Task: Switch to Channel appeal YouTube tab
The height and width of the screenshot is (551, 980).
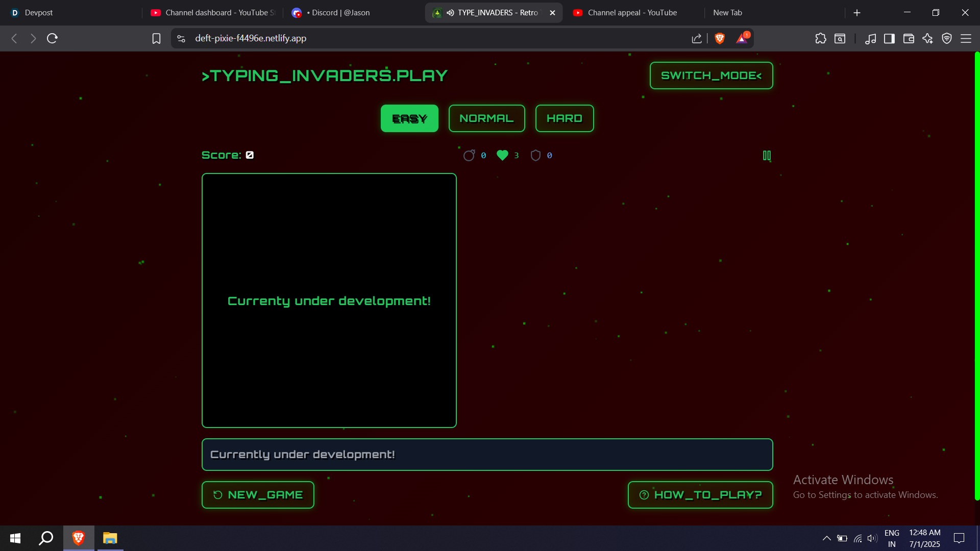Action: click(632, 13)
